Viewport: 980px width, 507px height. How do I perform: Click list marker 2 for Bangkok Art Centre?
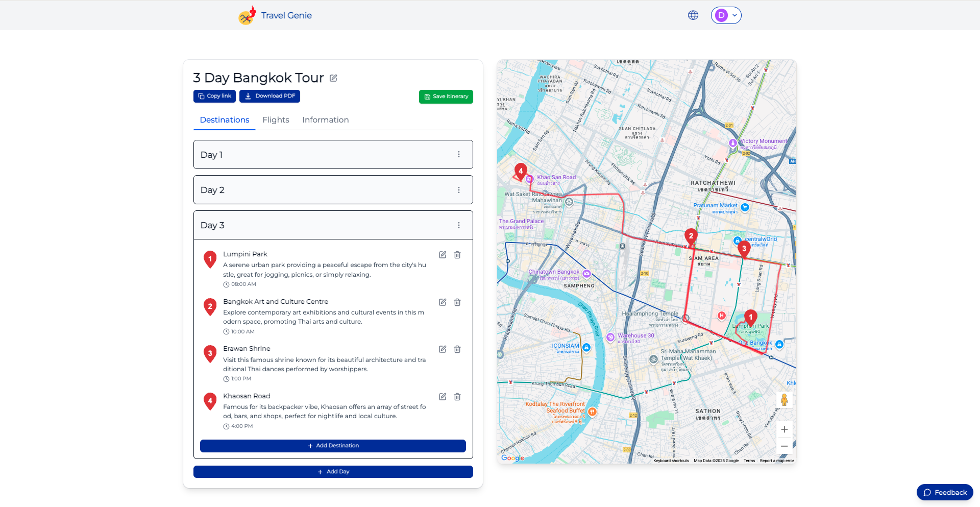click(x=210, y=306)
